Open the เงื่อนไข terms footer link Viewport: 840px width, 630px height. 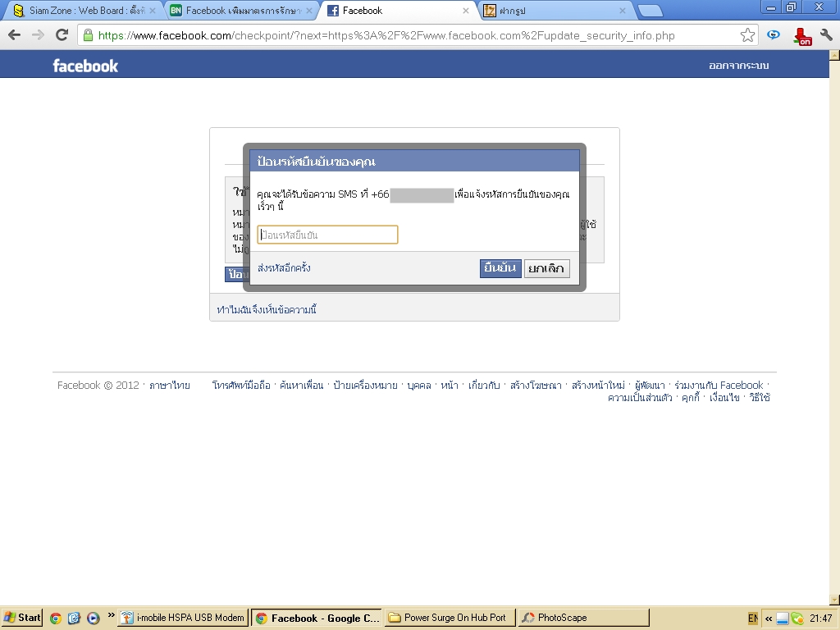point(724,398)
